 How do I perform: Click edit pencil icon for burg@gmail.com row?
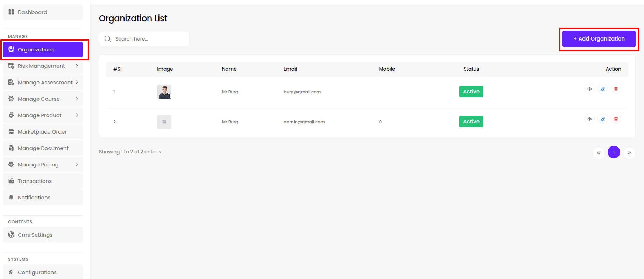(x=602, y=89)
